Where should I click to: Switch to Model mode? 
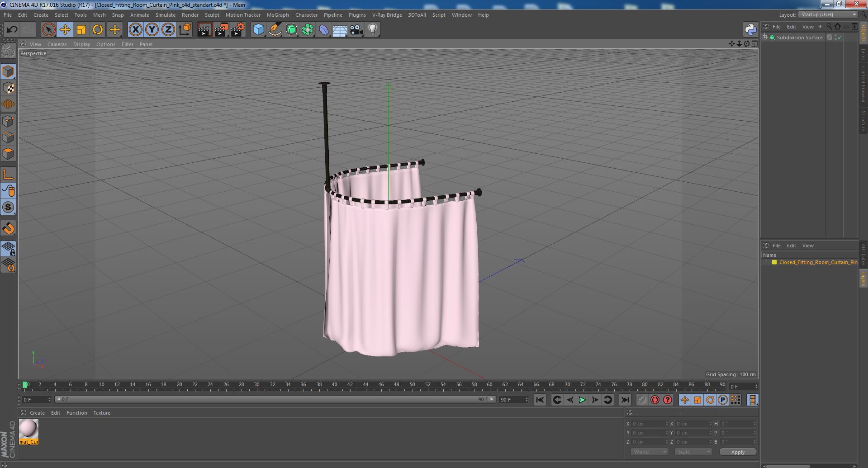pos(8,71)
